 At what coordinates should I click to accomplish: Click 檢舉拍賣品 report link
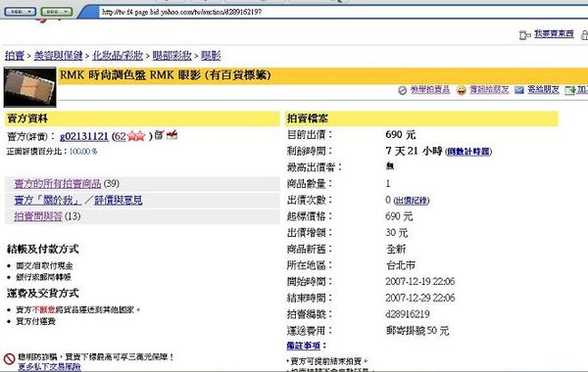[x=430, y=89]
